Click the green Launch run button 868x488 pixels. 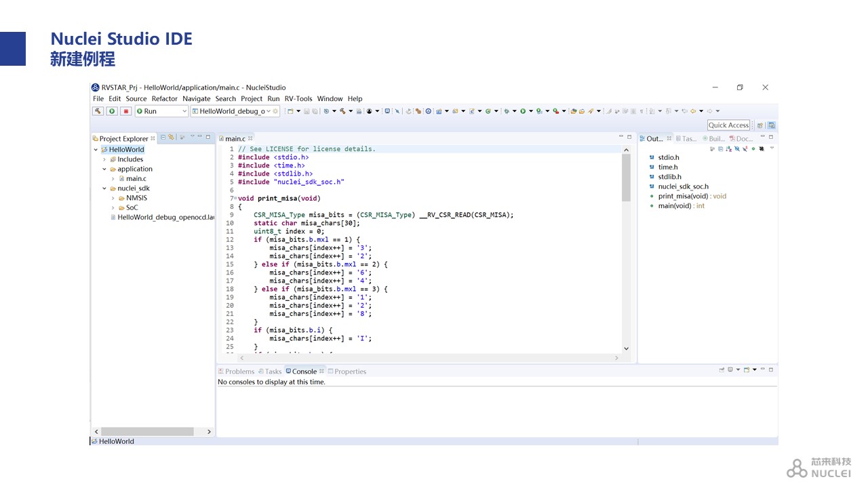112,111
